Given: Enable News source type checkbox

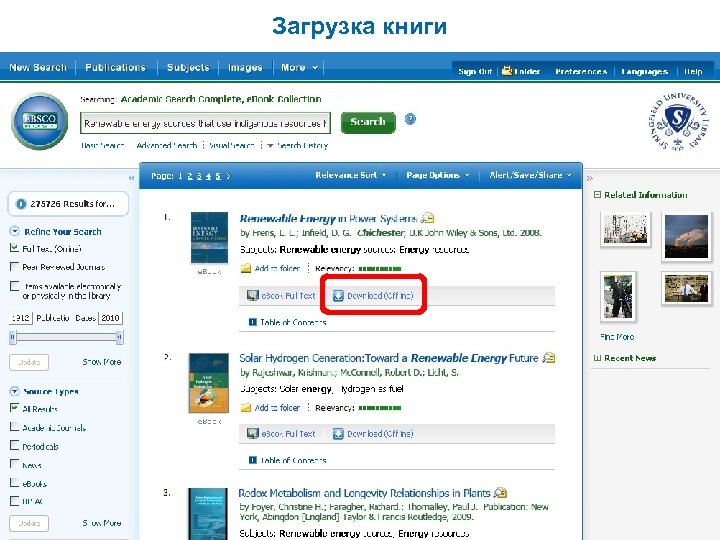Looking at the screenshot, I should coord(14,464).
